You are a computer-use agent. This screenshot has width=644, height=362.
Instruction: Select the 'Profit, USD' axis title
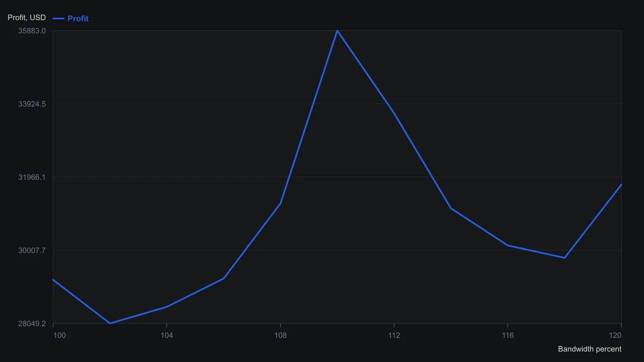(27, 17)
